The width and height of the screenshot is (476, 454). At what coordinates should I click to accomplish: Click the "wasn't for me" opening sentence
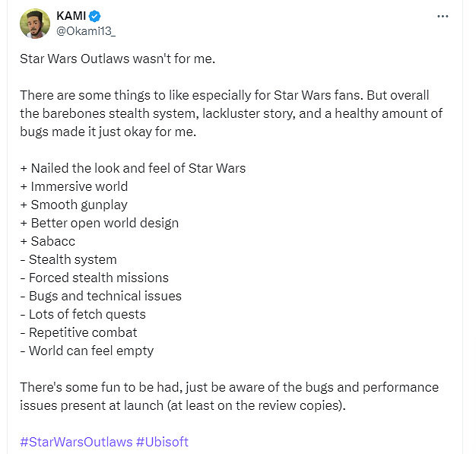click(118, 59)
